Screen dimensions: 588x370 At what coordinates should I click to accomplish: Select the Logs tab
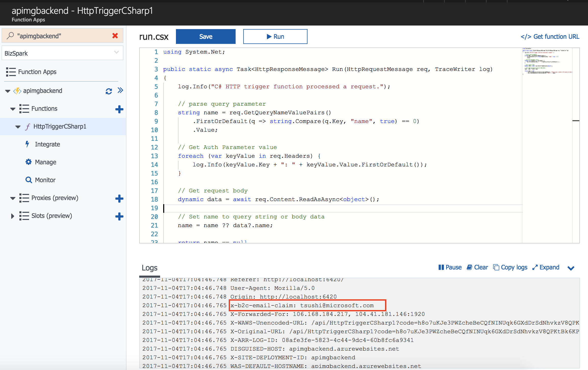(149, 268)
